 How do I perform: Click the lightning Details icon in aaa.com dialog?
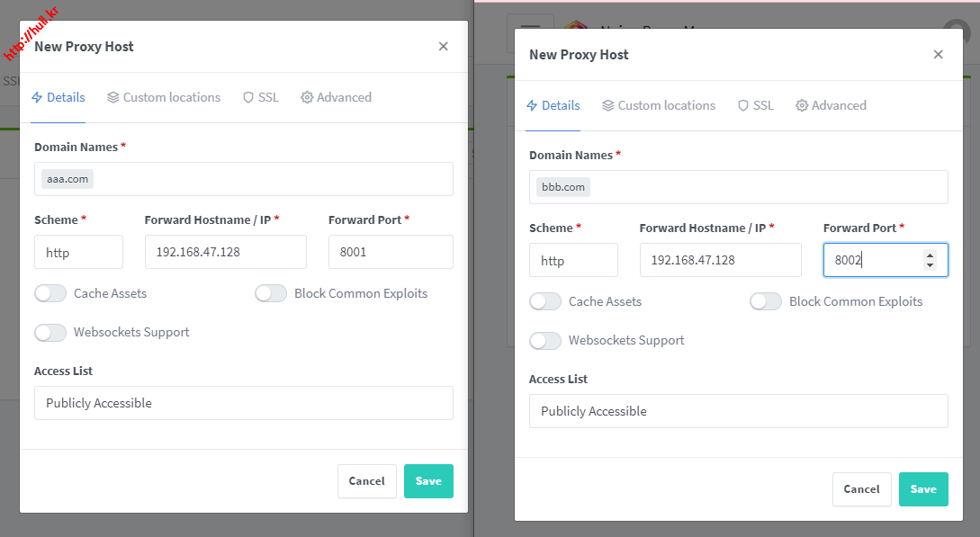click(x=37, y=97)
